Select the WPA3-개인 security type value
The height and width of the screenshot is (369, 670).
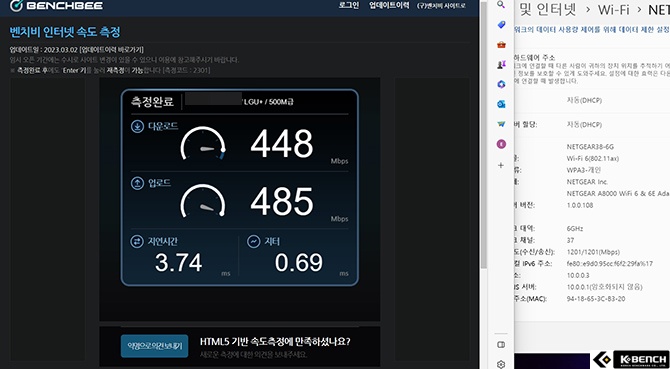point(584,170)
